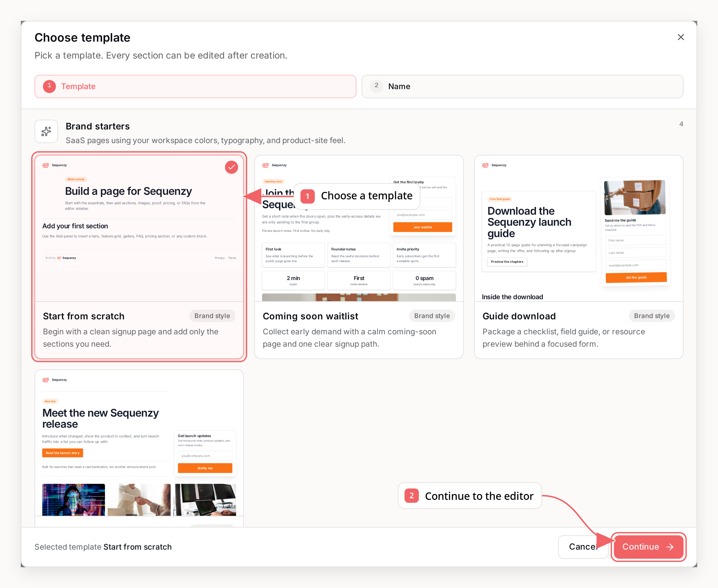
Task: Click the step number 2 badge on Name
Action: click(376, 86)
